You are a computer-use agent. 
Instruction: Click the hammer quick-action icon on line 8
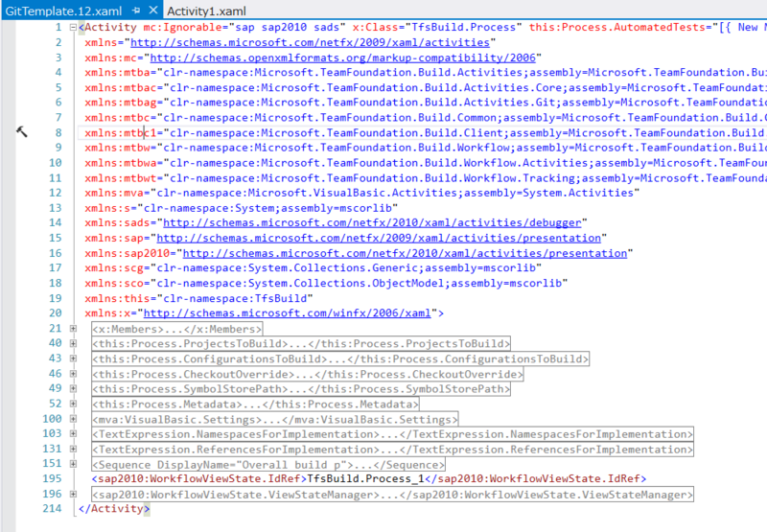(x=22, y=131)
